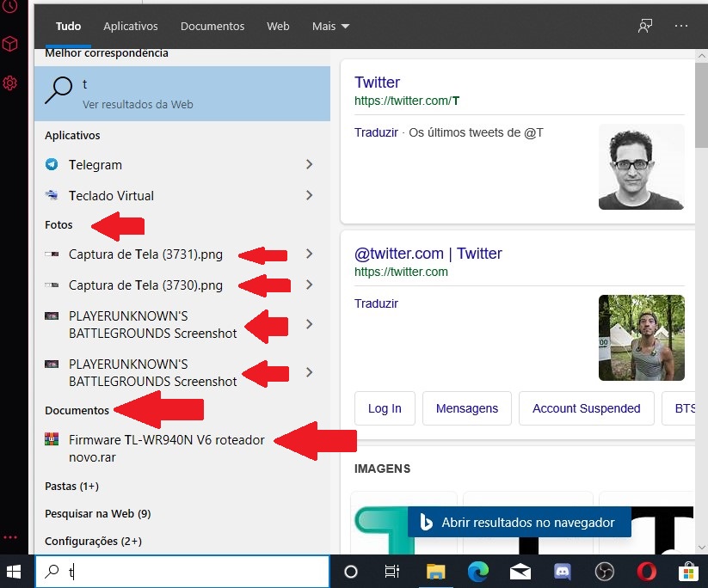This screenshot has height=588, width=708.
Task: Expand Configurações (2+) results group
Action: click(x=94, y=541)
